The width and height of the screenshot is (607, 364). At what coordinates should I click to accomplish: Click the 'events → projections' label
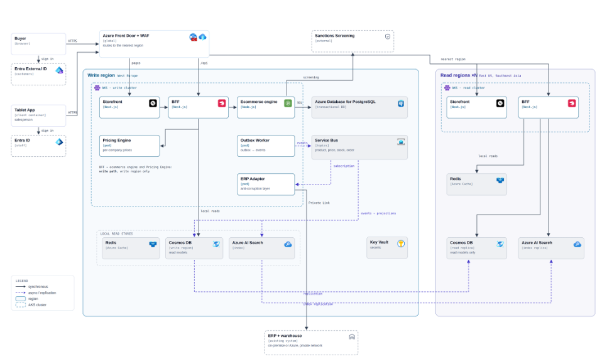[x=378, y=213]
